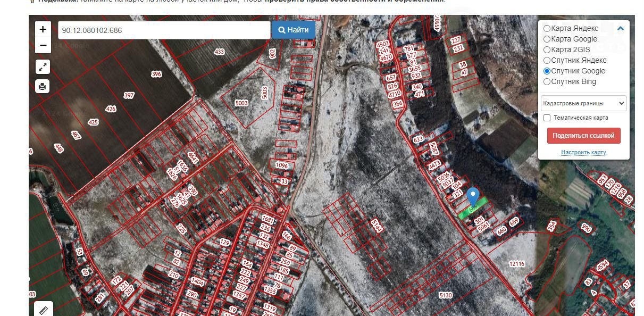
Task: Zoom out with the minus button
Action: (x=43, y=46)
